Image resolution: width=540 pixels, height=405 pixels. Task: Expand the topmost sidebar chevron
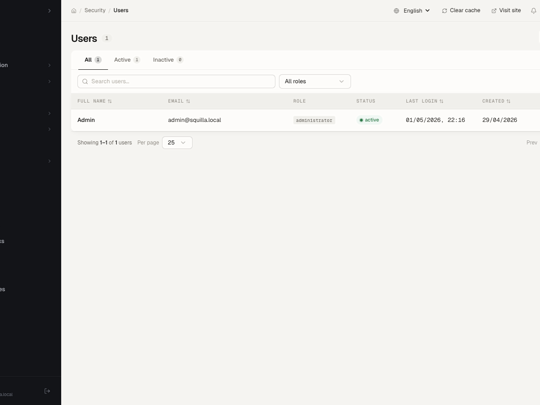tap(49, 11)
